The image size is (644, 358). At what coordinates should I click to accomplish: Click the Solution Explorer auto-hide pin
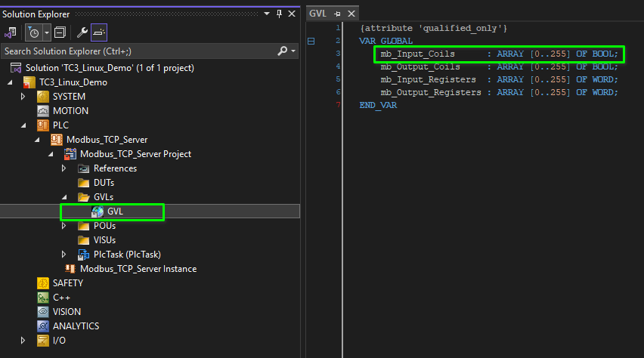(279, 14)
